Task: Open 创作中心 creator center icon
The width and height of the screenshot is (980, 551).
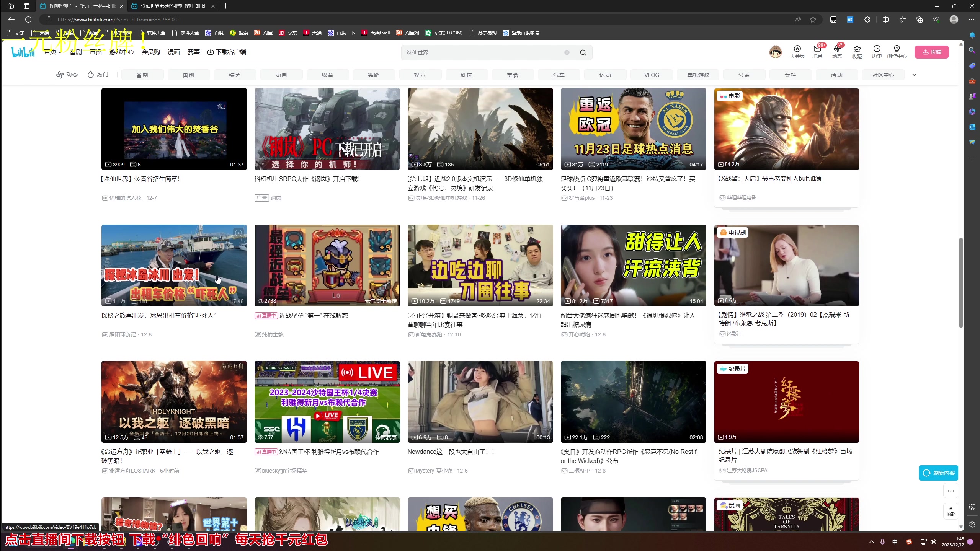Action: tap(897, 52)
